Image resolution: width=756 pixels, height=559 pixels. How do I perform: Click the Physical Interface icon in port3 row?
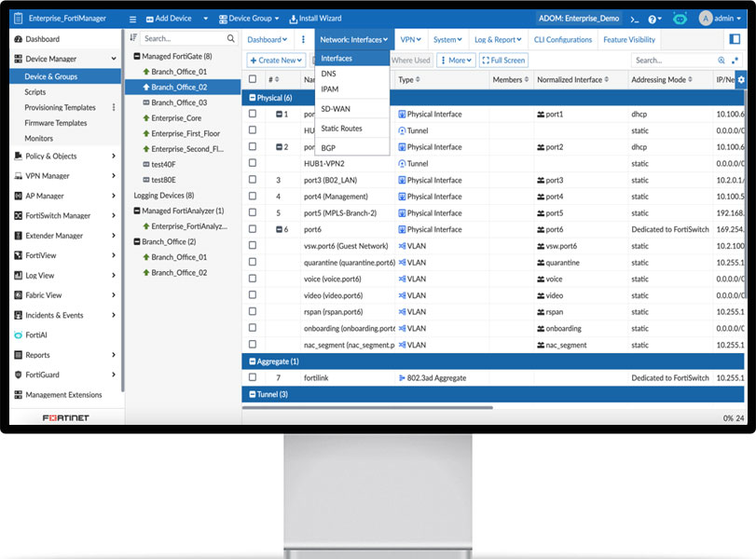[402, 180]
